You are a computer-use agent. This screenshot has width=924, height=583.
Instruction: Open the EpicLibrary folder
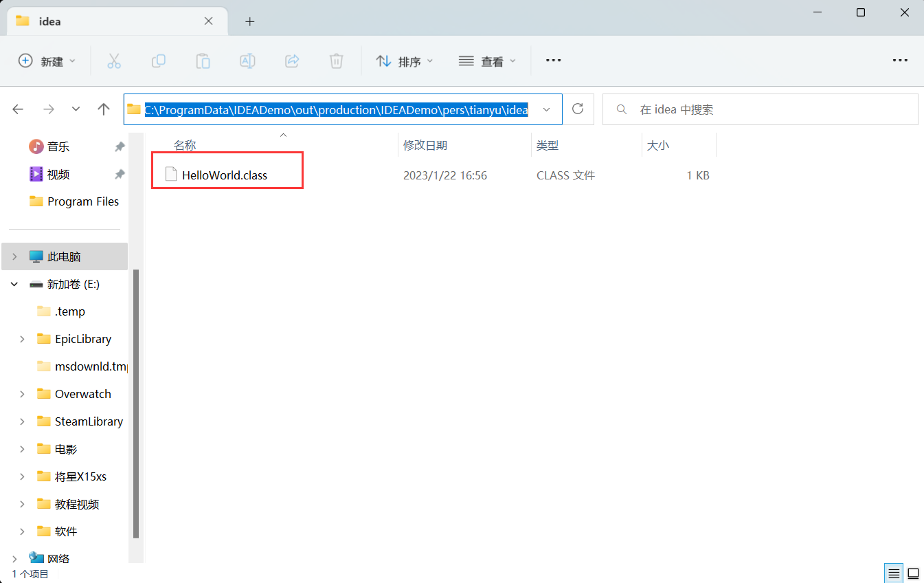coord(83,339)
